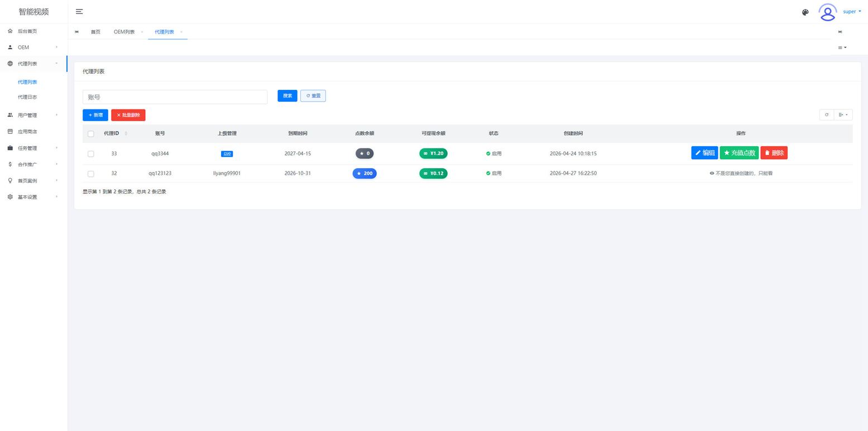Screen dimensions: 868x431
Task: Click the 重置 button
Action: point(313,96)
